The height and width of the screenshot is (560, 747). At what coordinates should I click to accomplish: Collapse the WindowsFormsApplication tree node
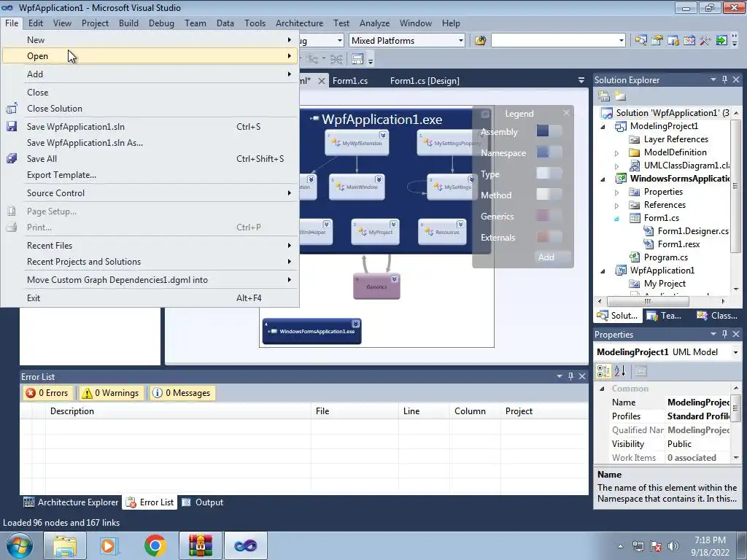tap(603, 179)
